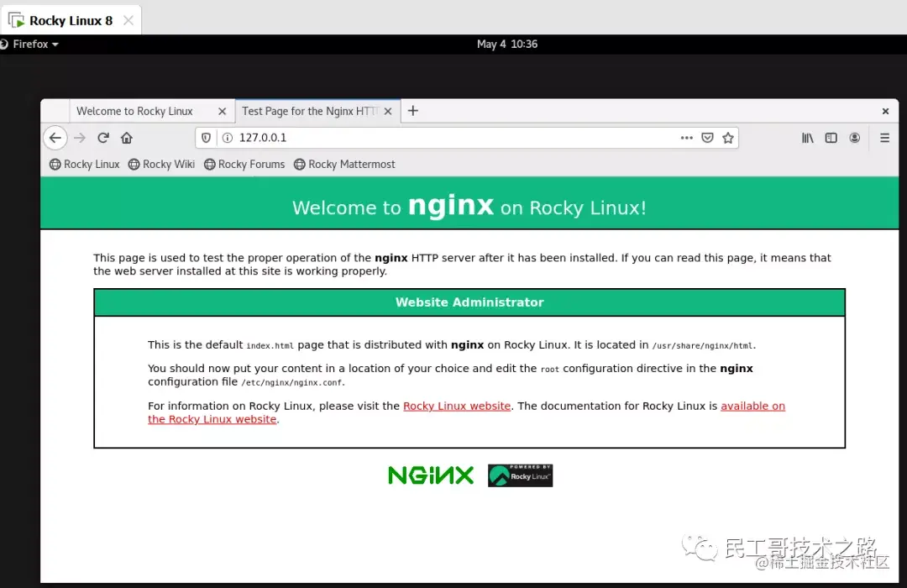Screen dimensions: 907x588
Task: Open the tracking protection shield icon
Action: point(206,138)
